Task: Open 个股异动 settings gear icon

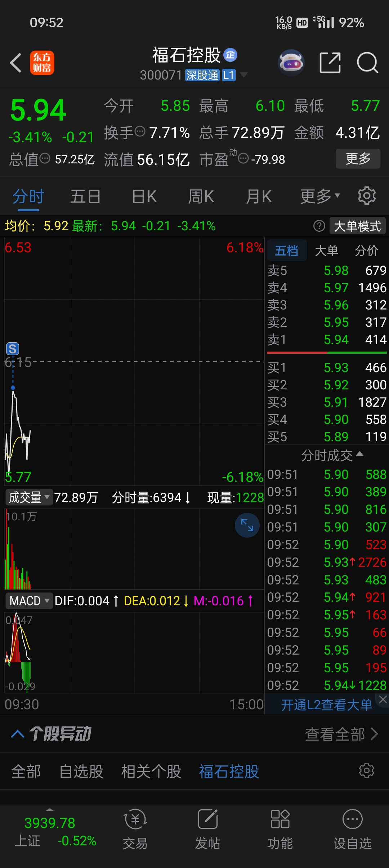Action: click(367, 770)
